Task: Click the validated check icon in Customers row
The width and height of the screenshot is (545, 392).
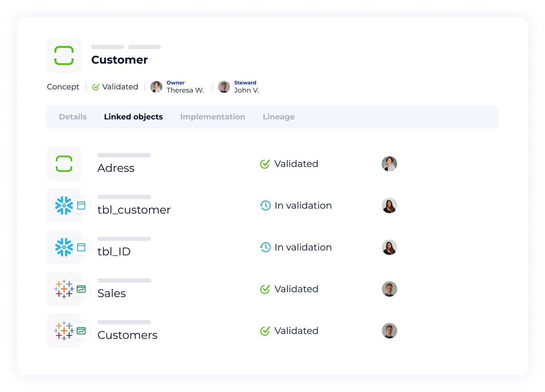Action: [265, 331]
